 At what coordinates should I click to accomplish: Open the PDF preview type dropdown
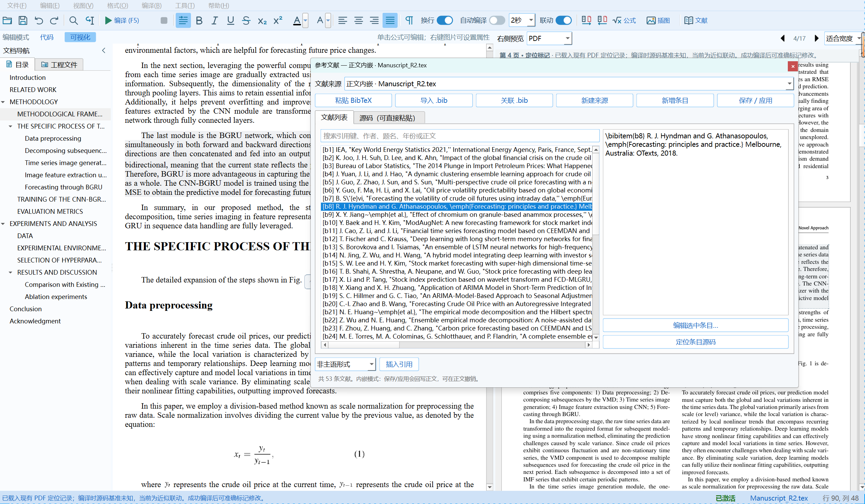coord(549,39)
